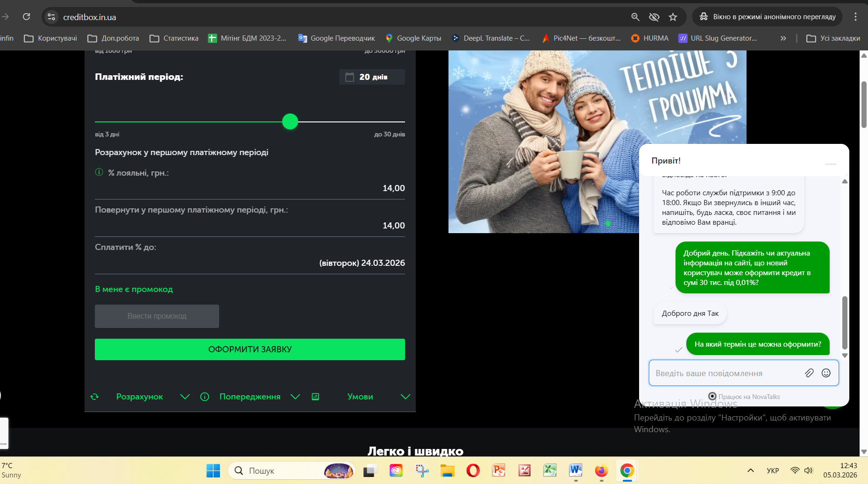Open the Доп.робота bookmark folder

coord(113,38)
